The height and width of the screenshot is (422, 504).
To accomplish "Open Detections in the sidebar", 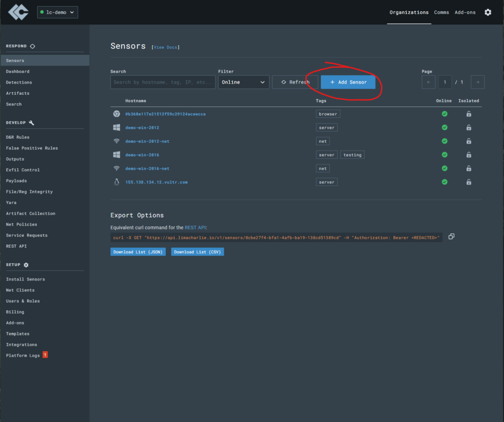I will pyautogui.click(x=19, y=82).
